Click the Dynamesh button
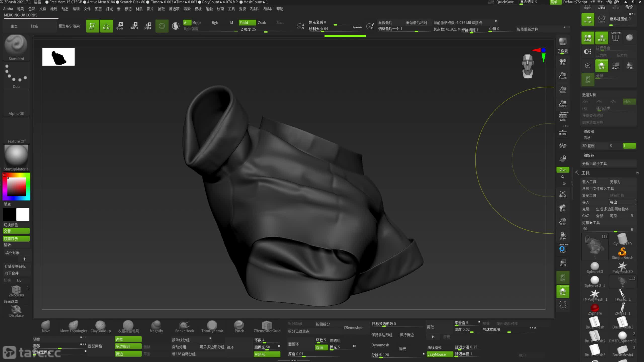This screenshot has width=644, height=362. [380, 345]
